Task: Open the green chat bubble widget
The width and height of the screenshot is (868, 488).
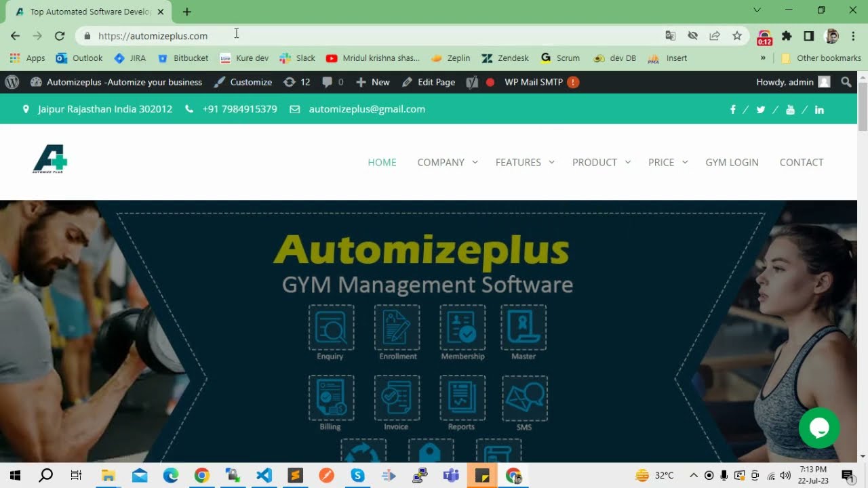Action: click(x=819, y=428)
